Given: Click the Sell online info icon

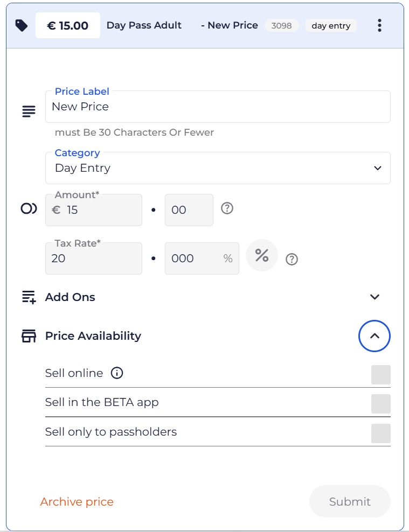Looking at the screenshot, I should coord(117,373).
